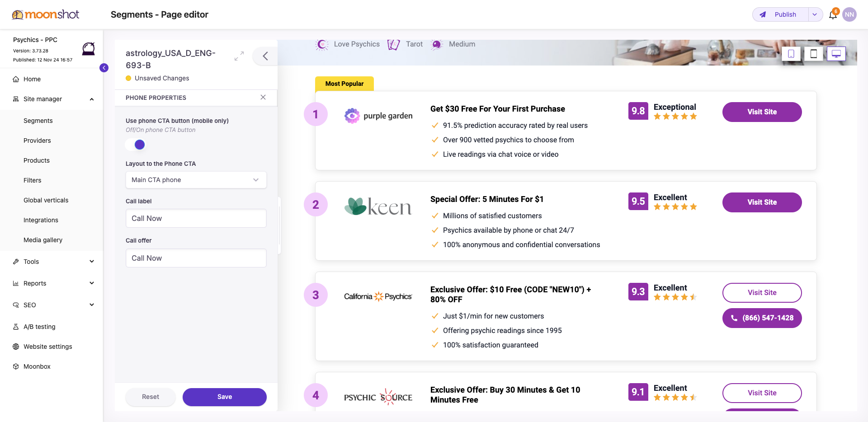Click the Reports chart icon

16,283
